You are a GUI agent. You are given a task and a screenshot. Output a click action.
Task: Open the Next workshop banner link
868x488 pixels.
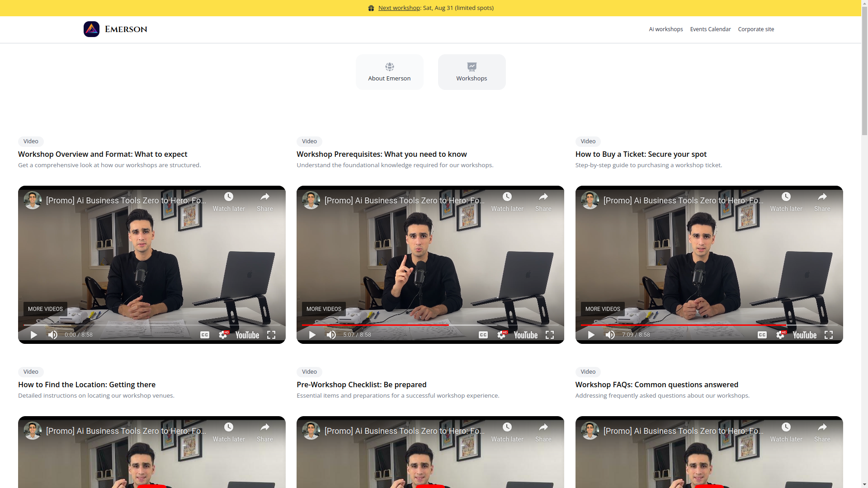[399, 8]
